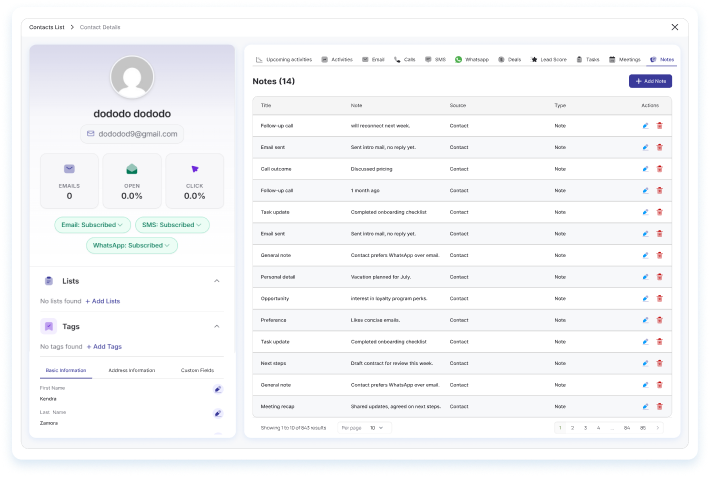
Task: Switch to the Calls tab
Action: pos(404,59)
